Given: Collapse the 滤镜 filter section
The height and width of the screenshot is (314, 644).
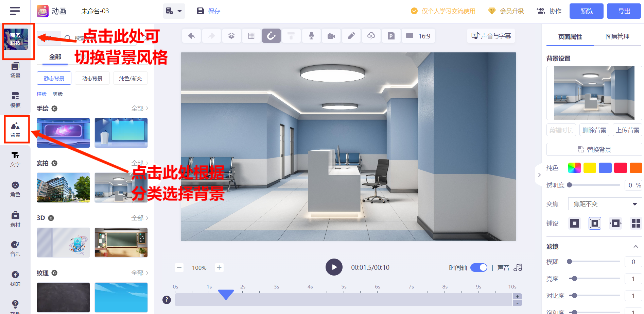Looking at the screenshot, I should pos(636,246).
